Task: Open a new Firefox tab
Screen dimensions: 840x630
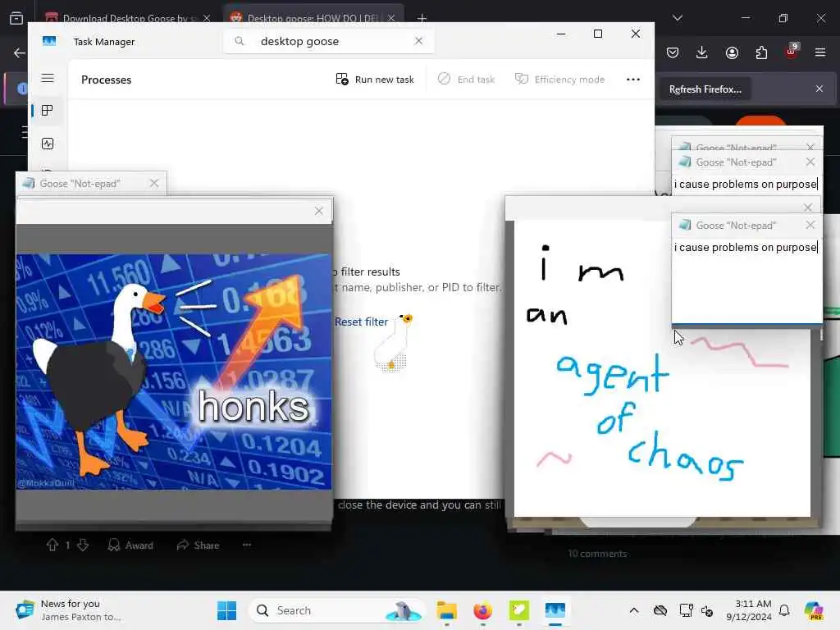Action: click(x=422, y=18)
